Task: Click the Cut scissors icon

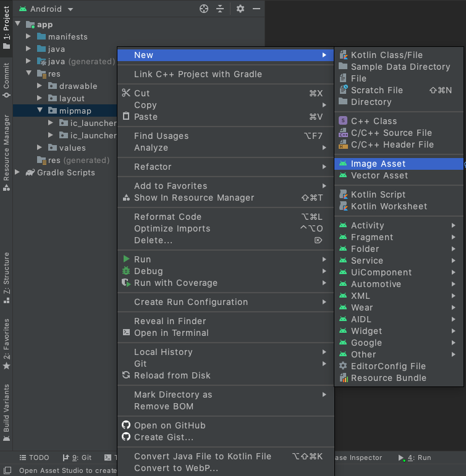Action: click(x=126, y=93)
